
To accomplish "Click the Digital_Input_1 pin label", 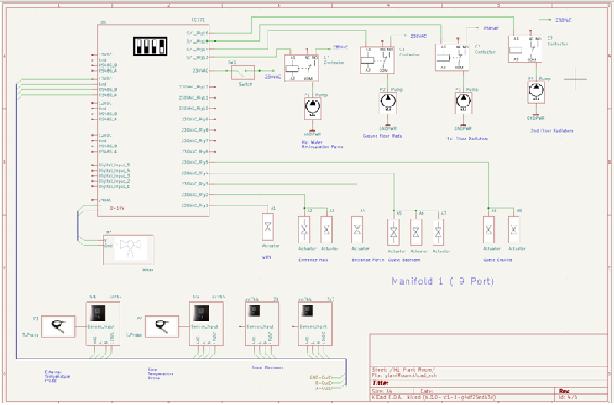I will point(114,187).
